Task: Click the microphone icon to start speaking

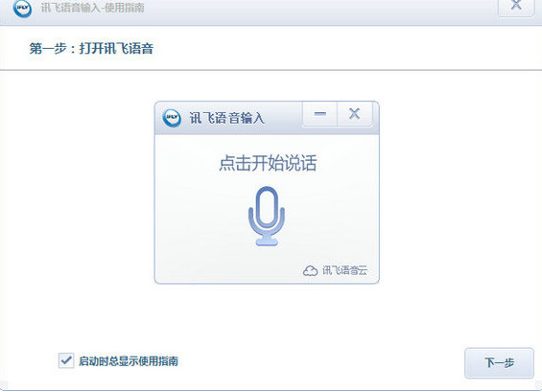Action: [267, 216]
